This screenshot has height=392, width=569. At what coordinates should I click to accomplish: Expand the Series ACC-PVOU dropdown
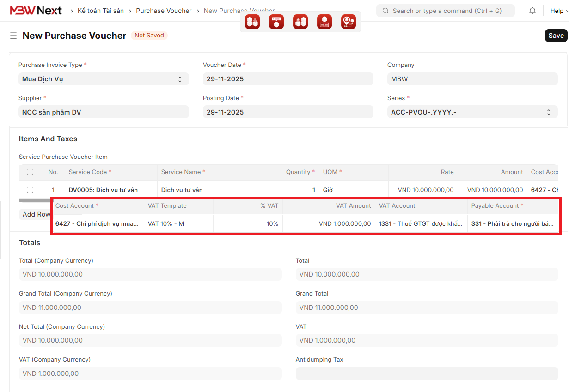(472, 112)
